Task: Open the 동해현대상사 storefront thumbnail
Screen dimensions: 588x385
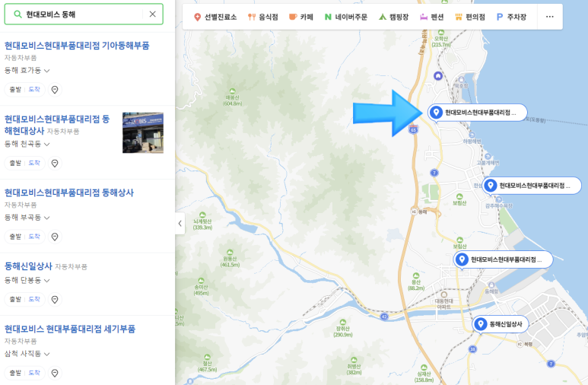Action: 143,133
